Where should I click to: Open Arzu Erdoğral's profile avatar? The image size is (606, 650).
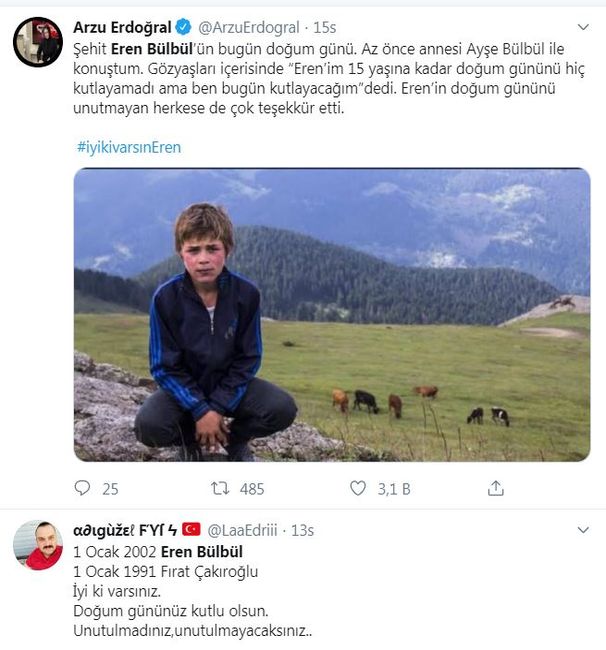pos(38,42)
